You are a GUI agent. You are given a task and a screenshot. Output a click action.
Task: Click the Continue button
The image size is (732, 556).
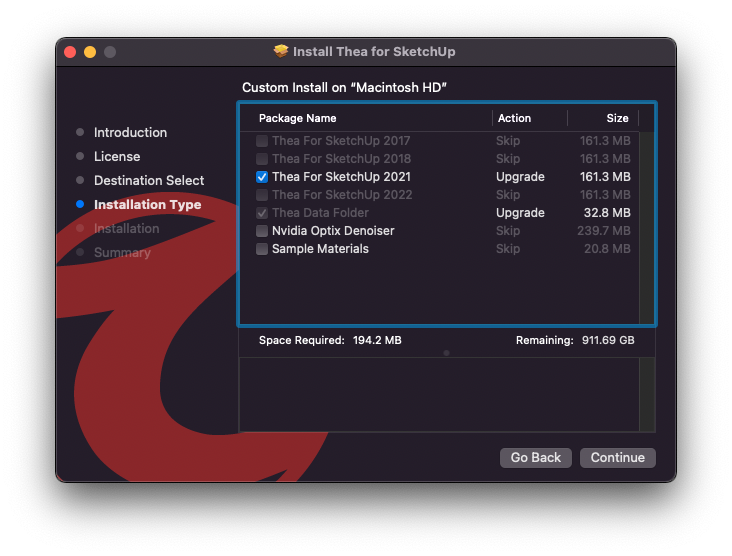click(618, 457)
